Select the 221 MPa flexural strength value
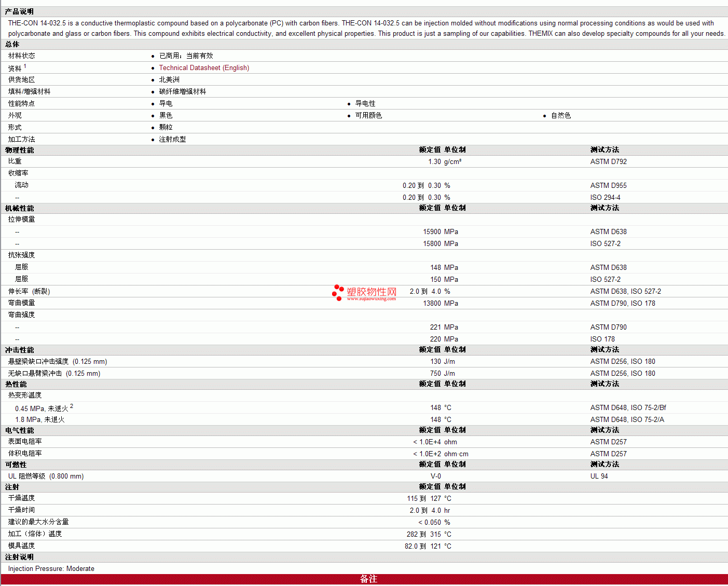The height and width of the screenshot is (586, 728). click(444, 328)
